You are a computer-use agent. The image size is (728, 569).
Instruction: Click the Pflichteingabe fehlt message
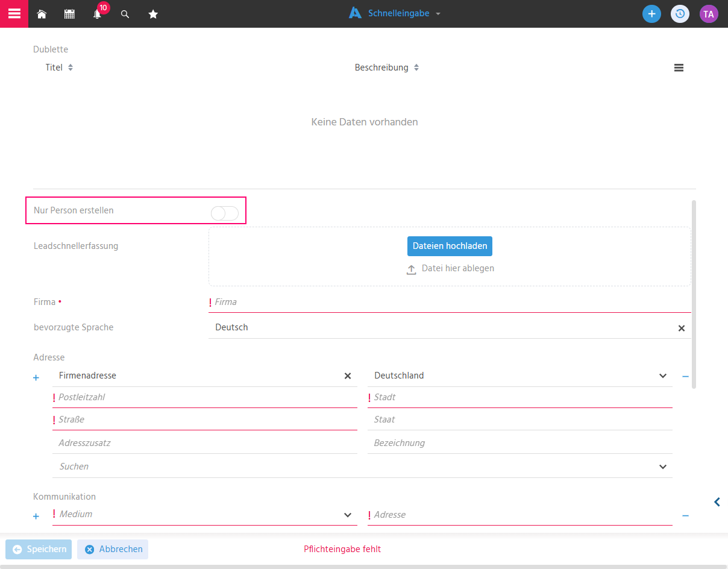click(x=342, y=549)
